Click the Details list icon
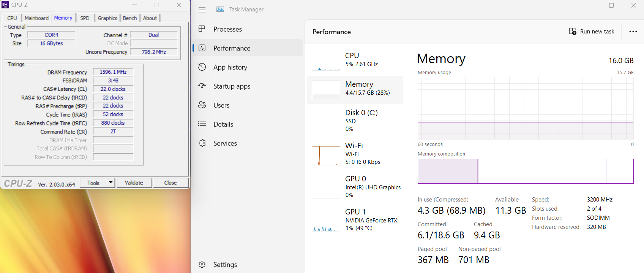Screen dimensions: 644x273 pyautogui.click(x=202, y=124)
